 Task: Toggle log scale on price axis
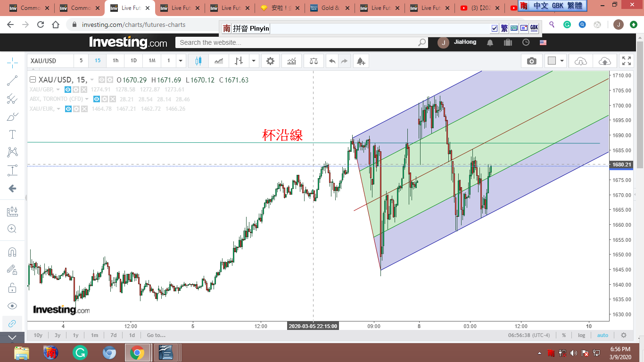coord(582,335)
